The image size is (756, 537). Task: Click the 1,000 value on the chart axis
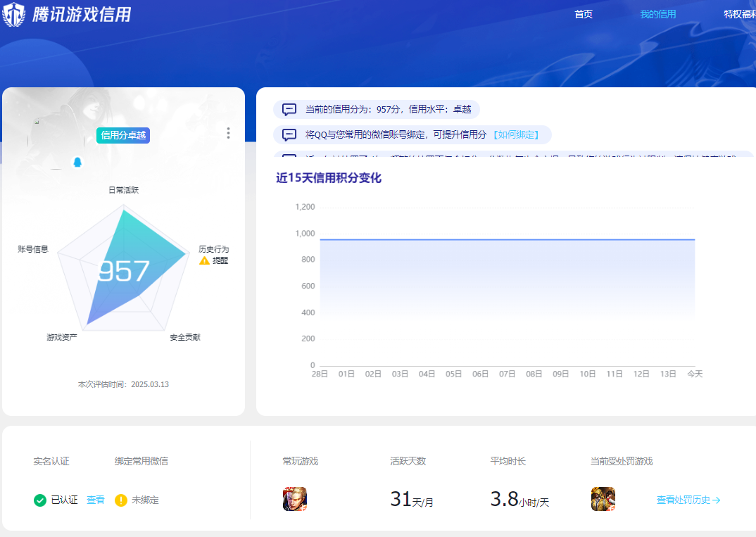[305, 234]
